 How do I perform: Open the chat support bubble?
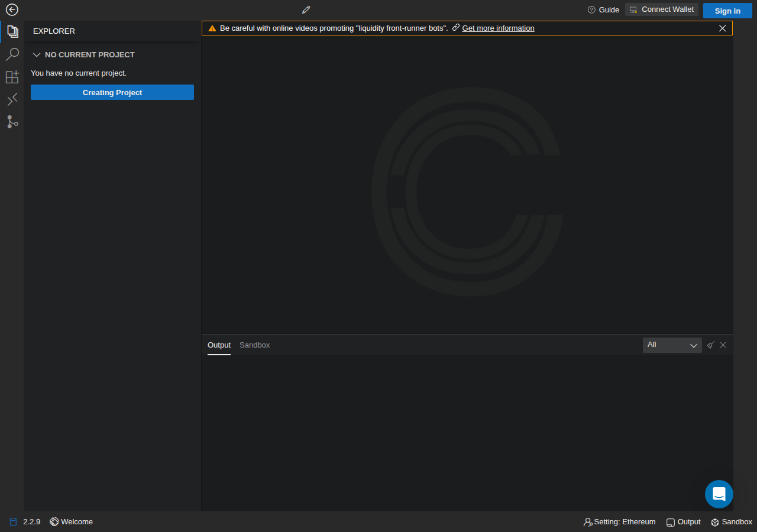719,494
